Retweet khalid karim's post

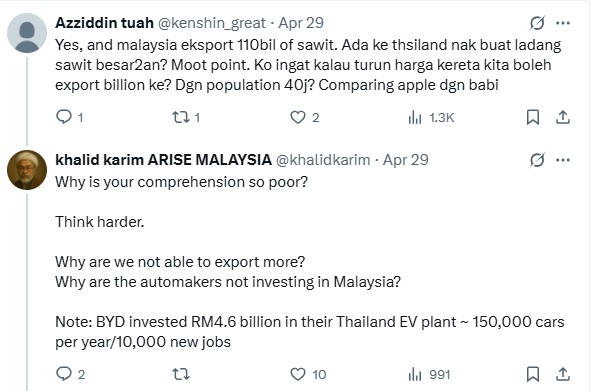181,374
